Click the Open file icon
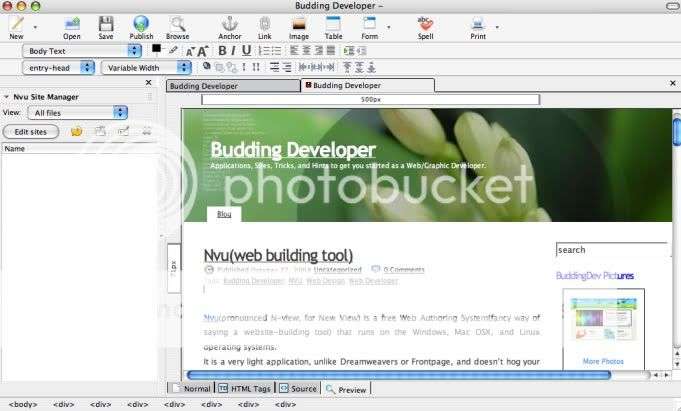Viewport: 681px width, 411px height. tap(72, 24)
